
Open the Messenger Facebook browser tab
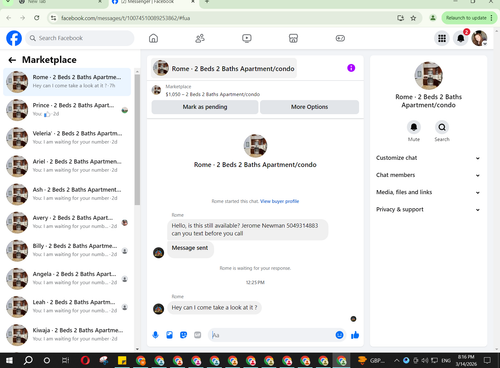pos(153,2)
